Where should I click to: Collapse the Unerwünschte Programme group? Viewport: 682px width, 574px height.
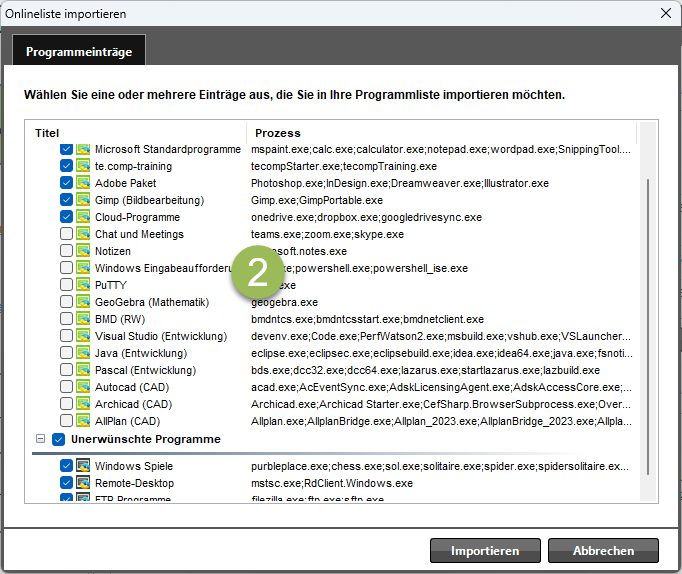tap(40, 439)
